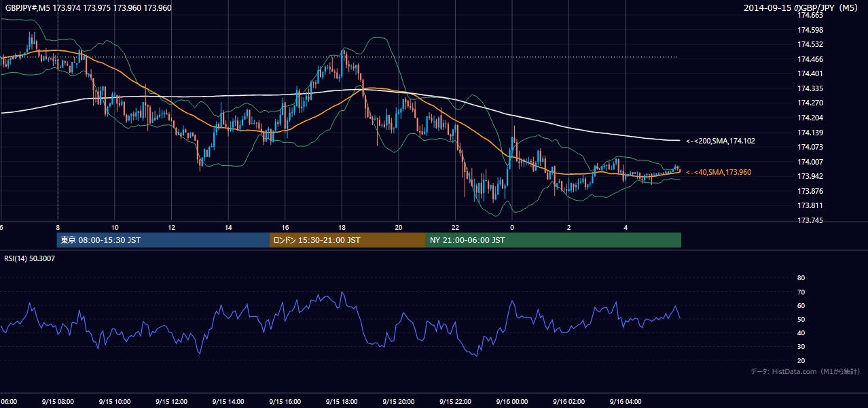The image size is (868, 408).
Task: Click the 9/16 00:00 time axis label
Action: (x=512, y=401)
